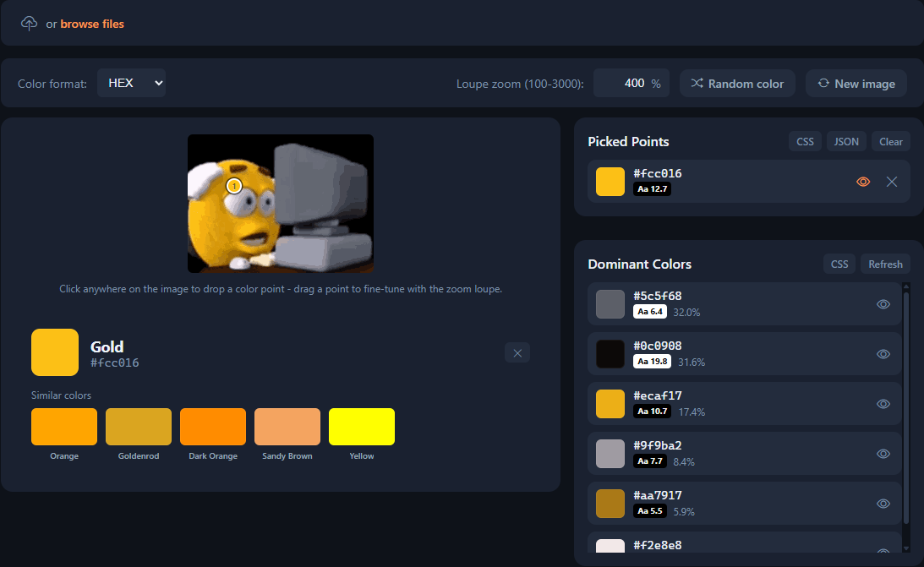Select the #5c5f68 dominant color swatch

(610, 304)
